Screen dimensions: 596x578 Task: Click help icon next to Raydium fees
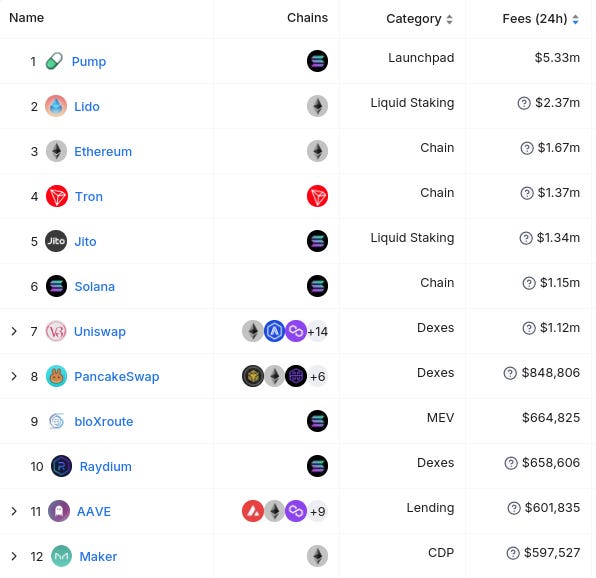click(511, 463)
